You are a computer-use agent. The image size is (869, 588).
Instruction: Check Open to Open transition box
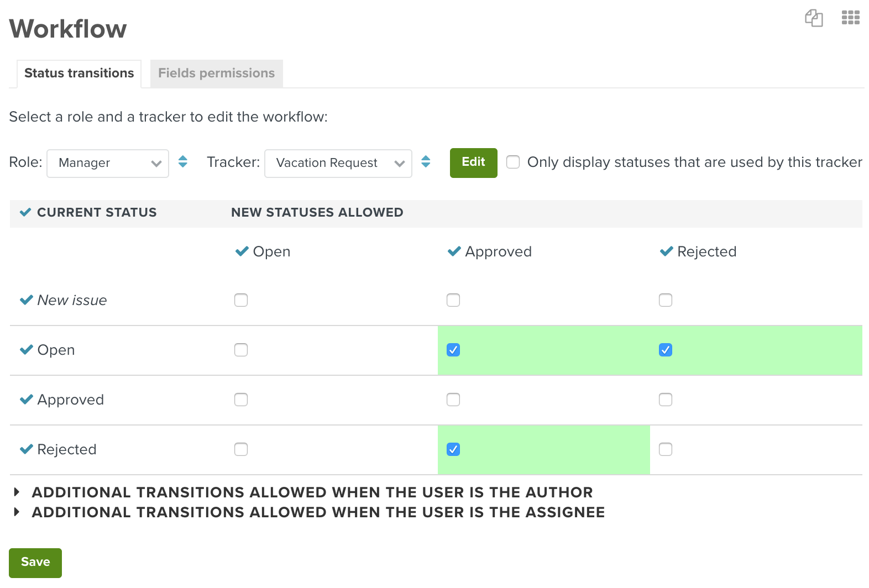coord(241,350)
